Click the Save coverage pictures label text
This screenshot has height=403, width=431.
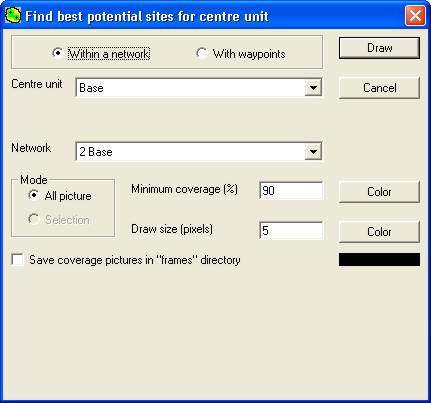click(x=135, y=260)
